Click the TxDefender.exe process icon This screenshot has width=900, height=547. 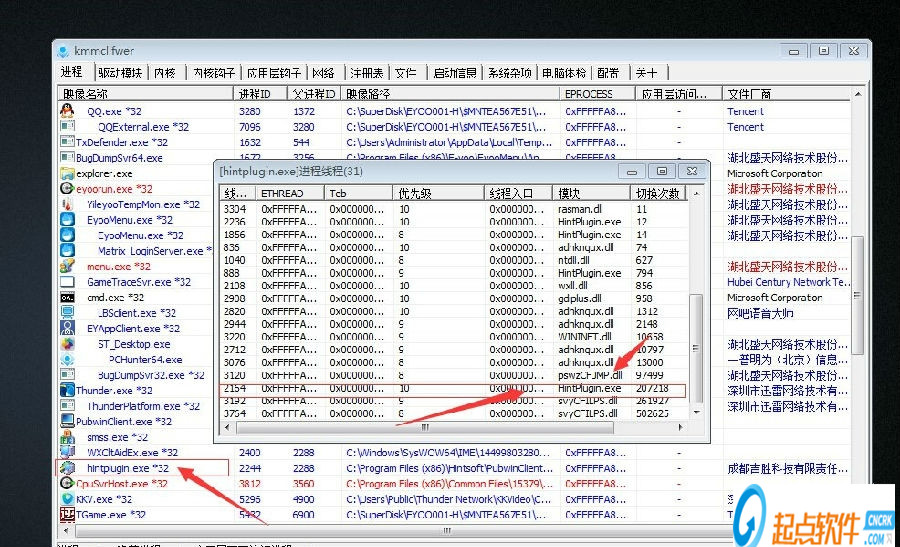67,142
